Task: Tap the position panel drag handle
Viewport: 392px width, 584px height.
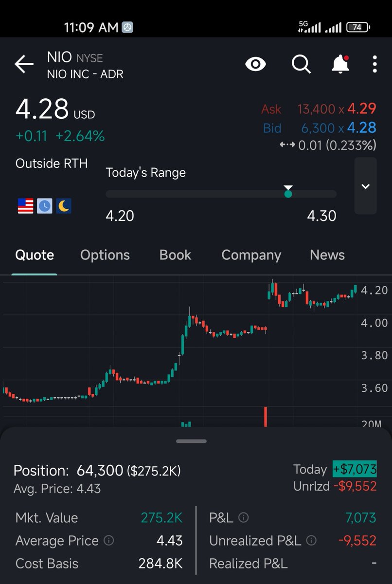Action: pos(192,441)
